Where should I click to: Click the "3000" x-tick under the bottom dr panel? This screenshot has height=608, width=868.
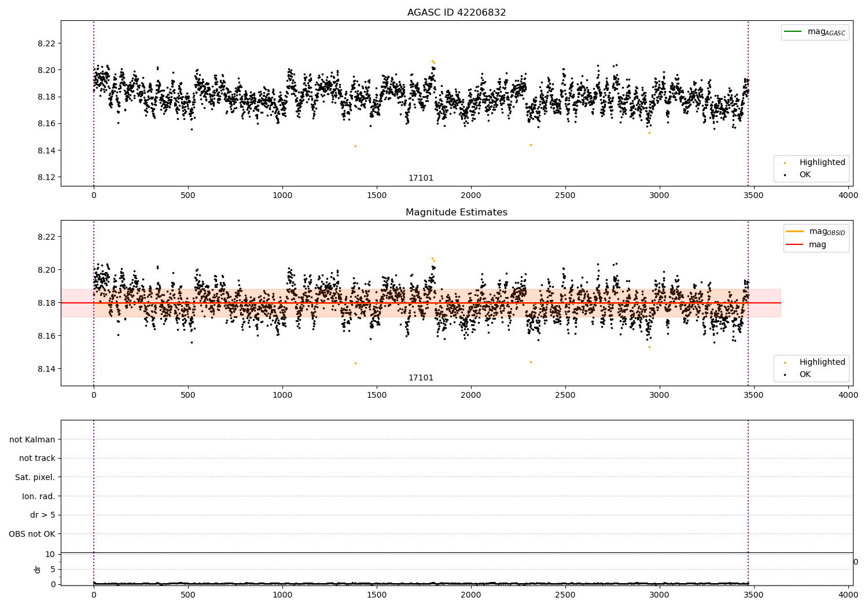coord(660,594)
